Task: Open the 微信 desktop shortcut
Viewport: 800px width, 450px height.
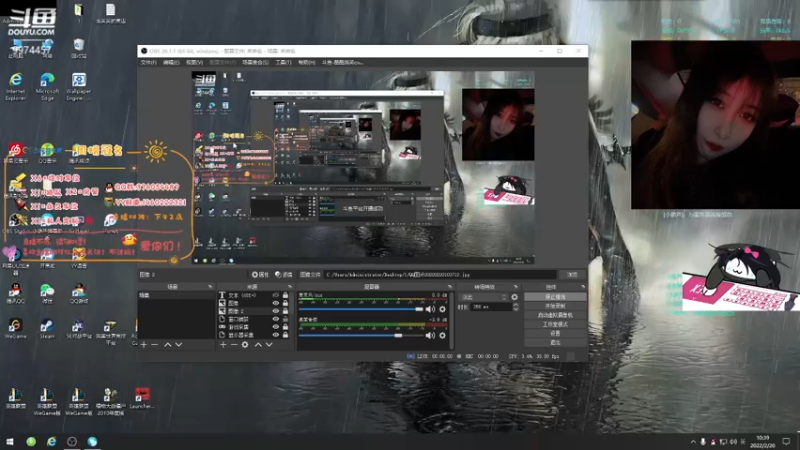Action: 47,294
